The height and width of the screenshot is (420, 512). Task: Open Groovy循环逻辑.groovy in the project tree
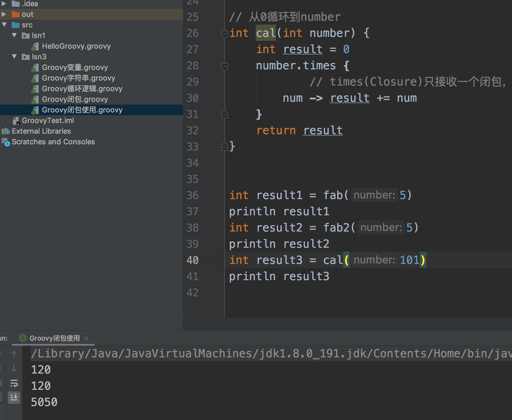tap(82, 89)
